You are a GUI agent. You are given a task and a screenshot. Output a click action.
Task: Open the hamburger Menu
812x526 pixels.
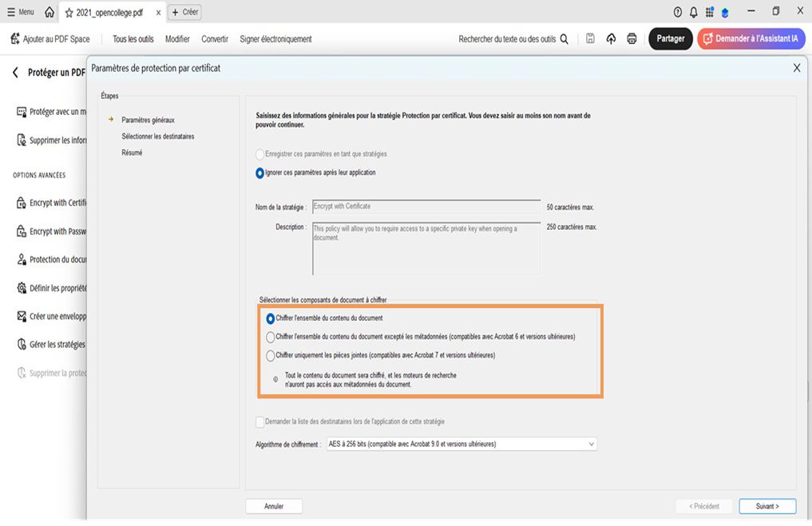click(x=20, y=12)
